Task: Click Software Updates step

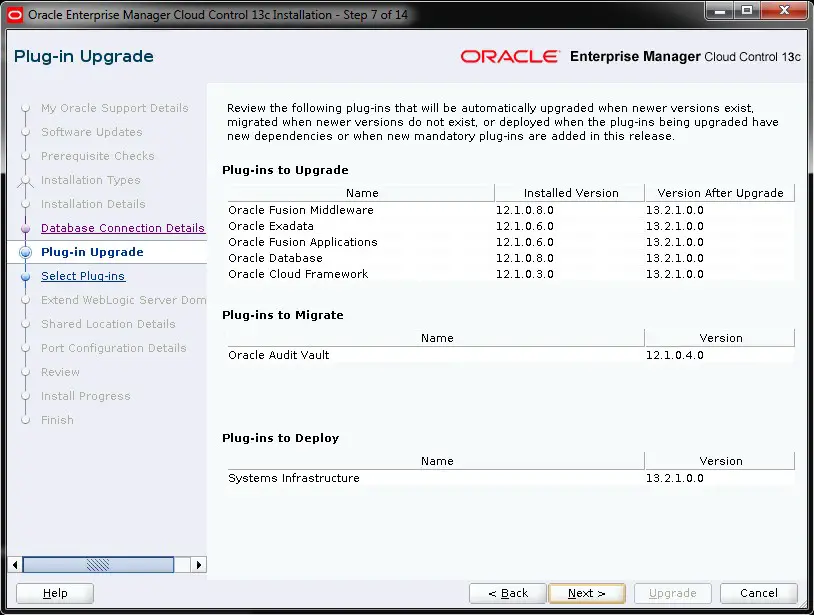Action: click(x=91, y=132)
